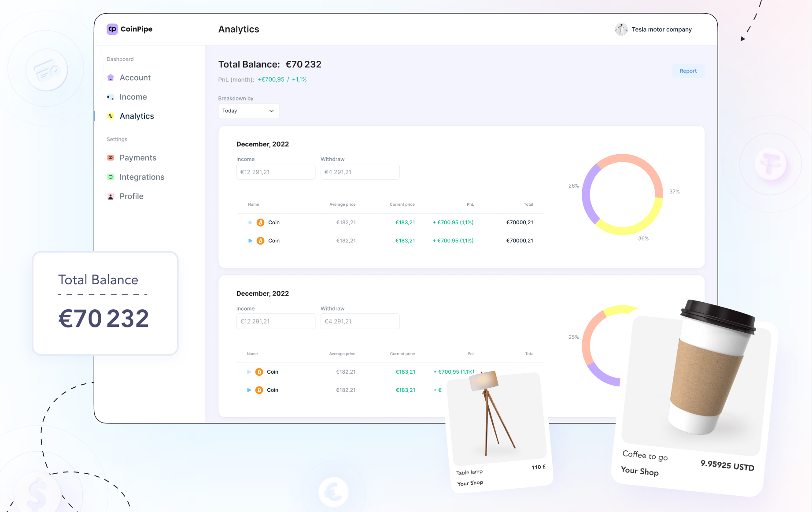Screen dimensions: 812x512
Task: Click the Payments sidebar icon
Action: pyautogui.click(x=111, y=158)
